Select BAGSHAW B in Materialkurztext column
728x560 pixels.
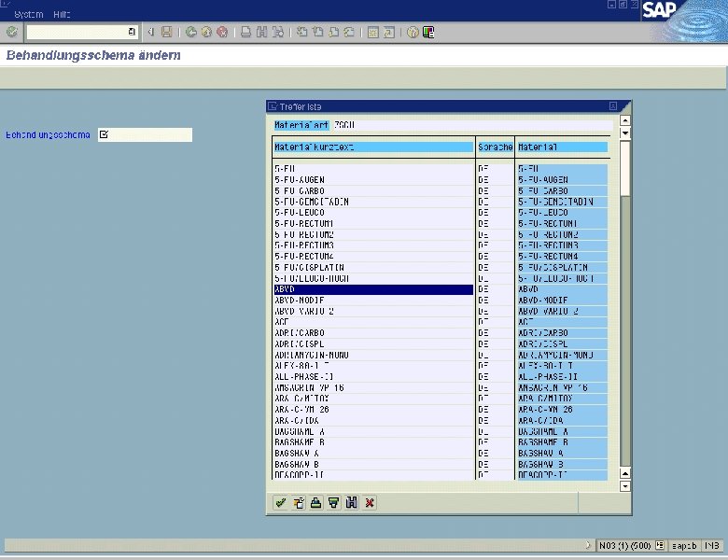373,465
